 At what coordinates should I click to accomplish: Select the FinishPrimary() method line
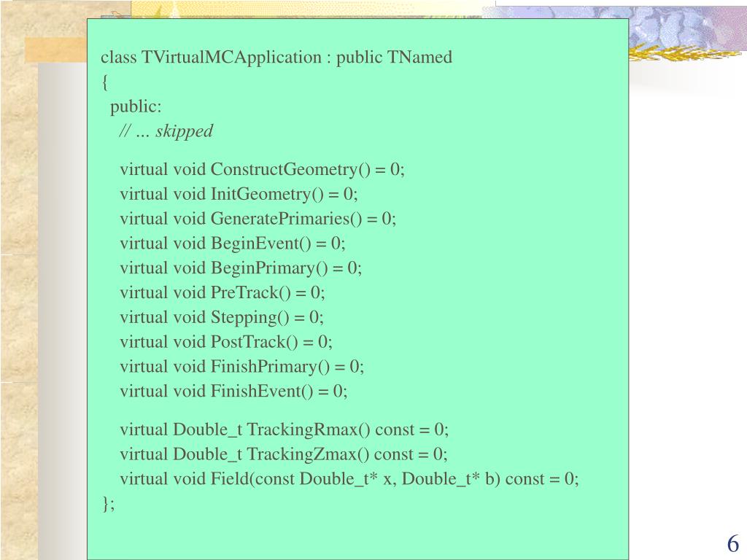(x=241, y=367)
